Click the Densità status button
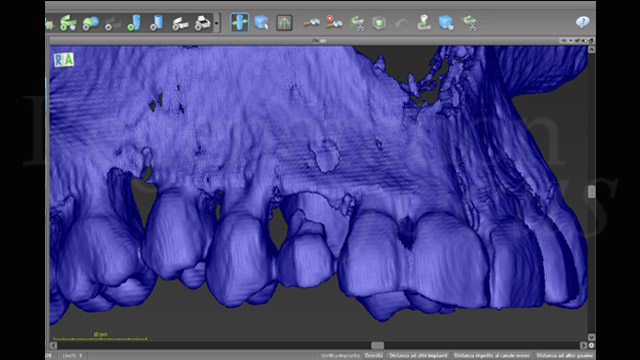Screen dimensions: 640x360 pos(373,356)
